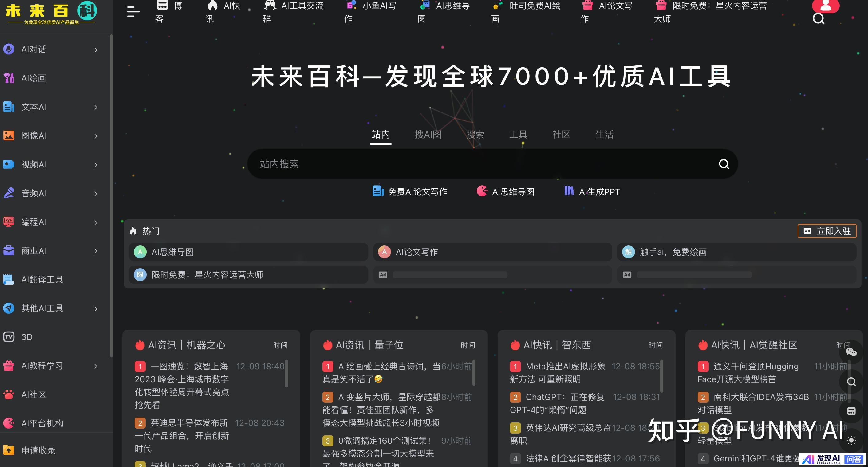Open news 莱迪思半导体发布新一代产品组合
This screenshot has width=868, height=467.
coord(182,435)
